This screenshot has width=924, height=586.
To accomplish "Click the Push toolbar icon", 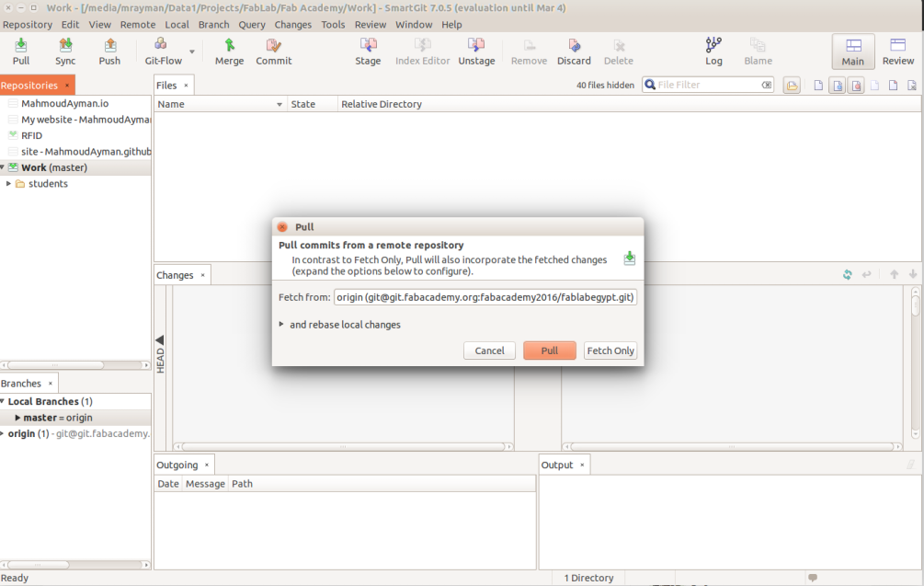I will coord(109,52).
